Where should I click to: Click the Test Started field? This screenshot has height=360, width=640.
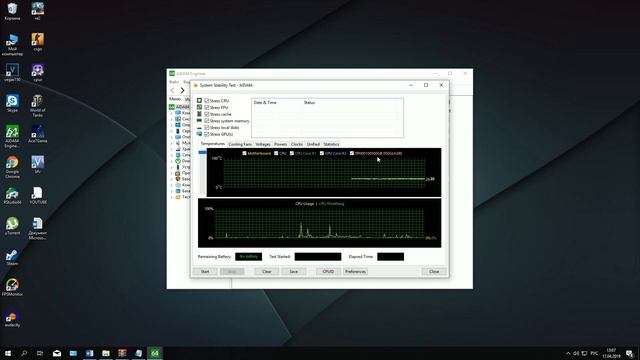318,257
